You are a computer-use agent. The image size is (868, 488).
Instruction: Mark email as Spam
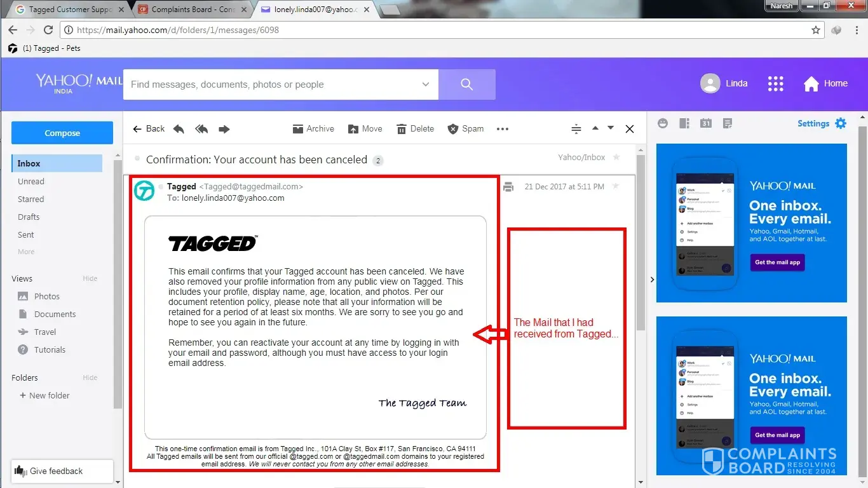point(466,129)
